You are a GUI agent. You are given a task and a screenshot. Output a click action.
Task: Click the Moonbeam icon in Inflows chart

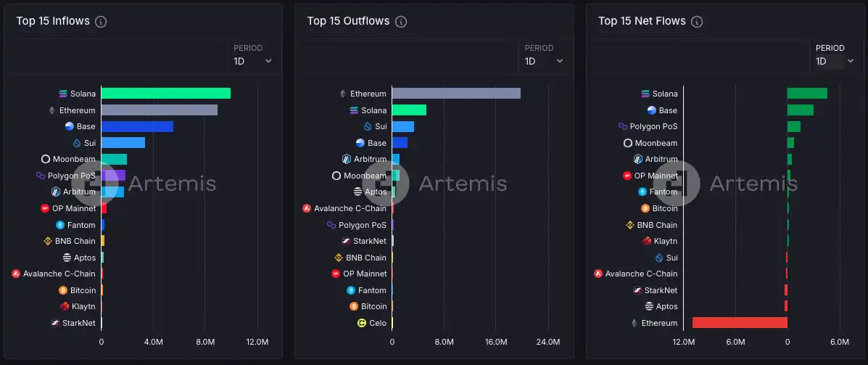tap(46, 159)
